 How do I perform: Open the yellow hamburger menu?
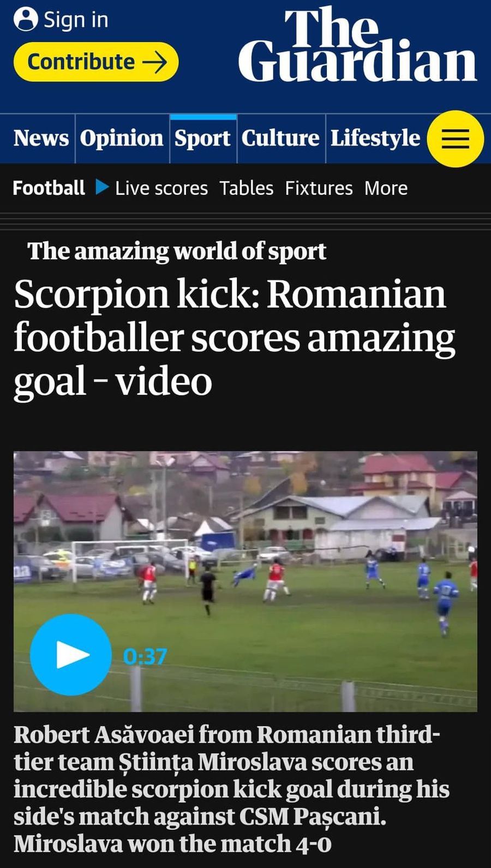455,139
